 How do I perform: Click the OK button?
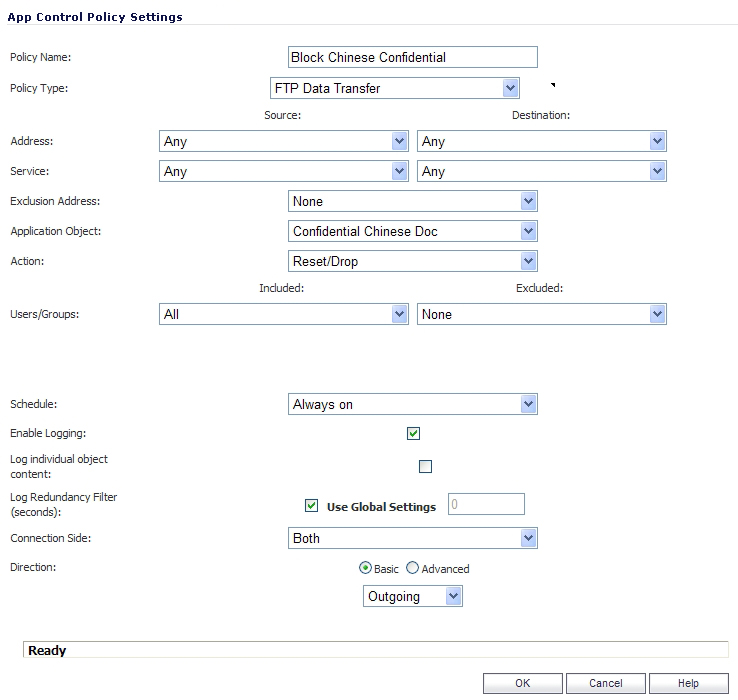click(x=522, y=683)
